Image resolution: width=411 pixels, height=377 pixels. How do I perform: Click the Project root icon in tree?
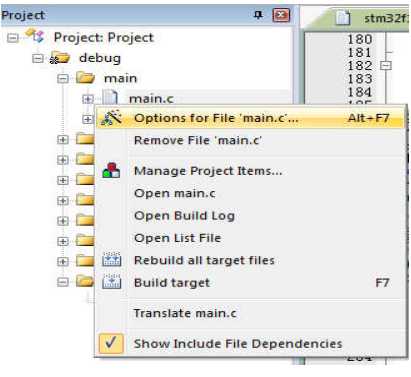click(35, 36)
